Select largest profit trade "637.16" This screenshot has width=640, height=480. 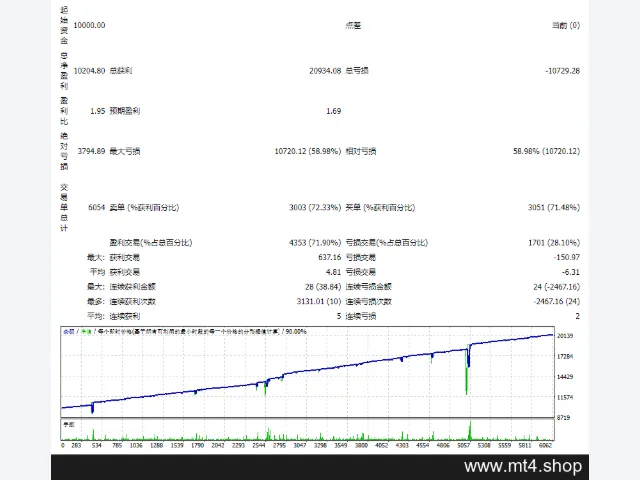pos(329,257)
